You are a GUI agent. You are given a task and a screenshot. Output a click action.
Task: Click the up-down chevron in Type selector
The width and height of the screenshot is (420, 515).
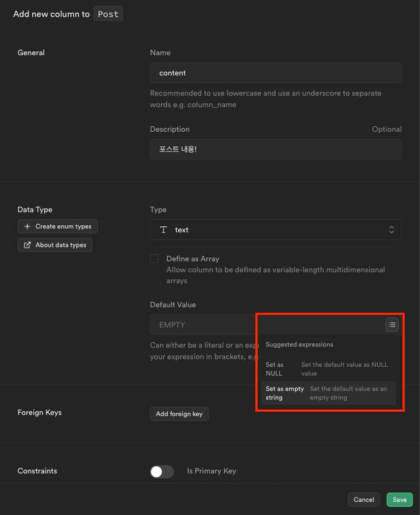[391, 230]
